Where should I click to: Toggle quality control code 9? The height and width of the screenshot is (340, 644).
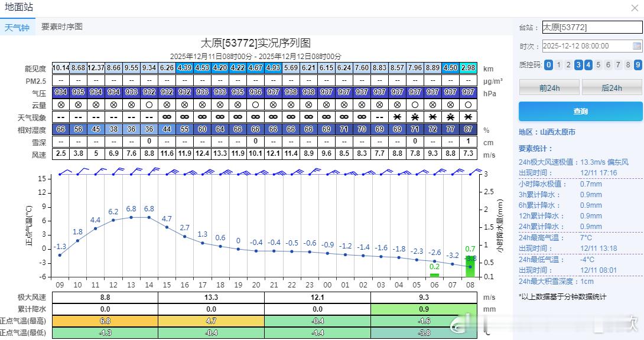click(x=638, y=65)
